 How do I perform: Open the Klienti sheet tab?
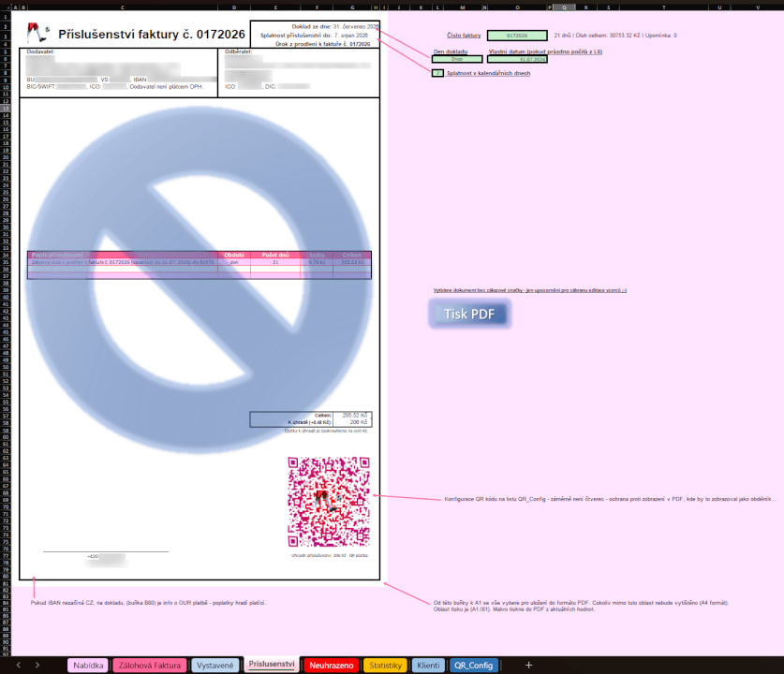tap(428, 665)
